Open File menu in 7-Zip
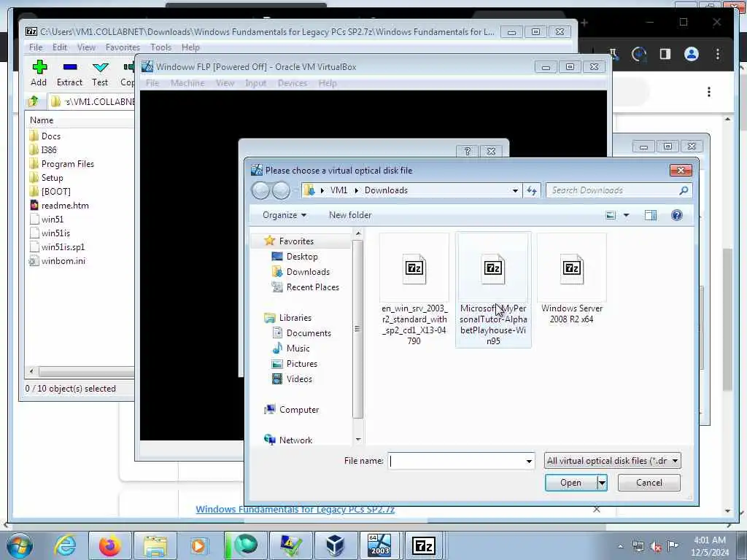 pos(36,47)
